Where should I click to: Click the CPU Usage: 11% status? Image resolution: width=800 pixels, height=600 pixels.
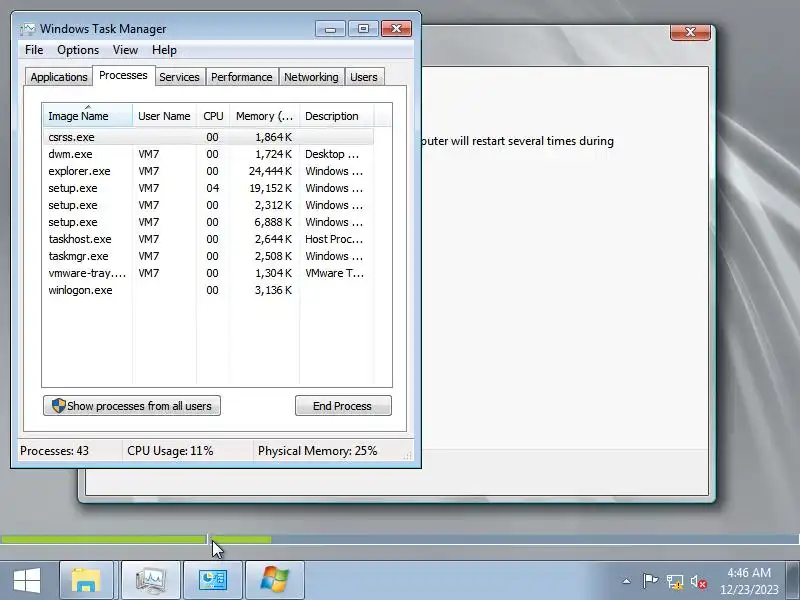(170, 451)
